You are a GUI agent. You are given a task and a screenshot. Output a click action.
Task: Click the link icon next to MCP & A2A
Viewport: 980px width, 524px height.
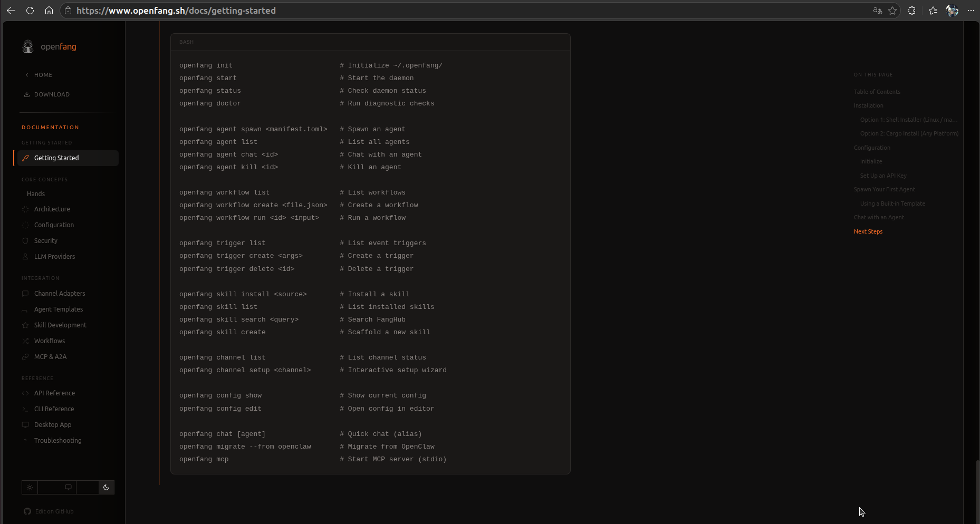pyautogui.click(x=25, y=357)
